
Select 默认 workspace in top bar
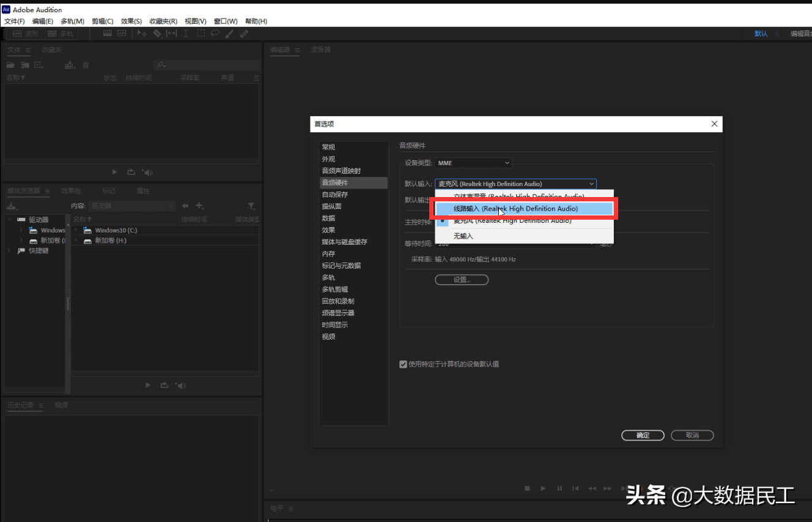761,34
